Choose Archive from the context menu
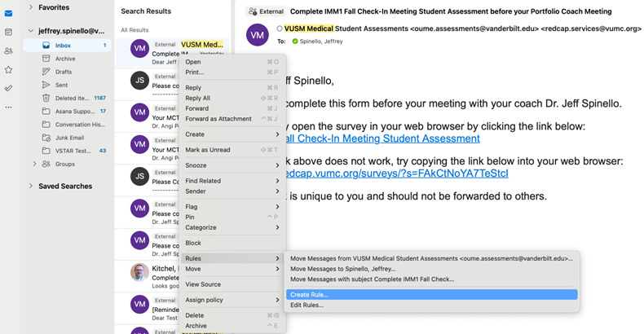The height and width of the screenshot is (334, 644). 232,326
